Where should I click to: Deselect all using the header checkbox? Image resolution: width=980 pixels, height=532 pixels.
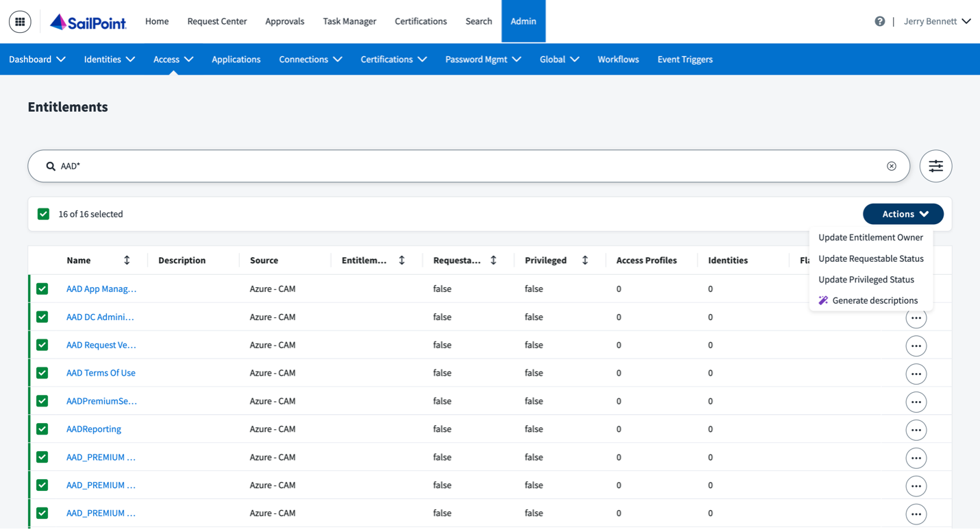tap(43, 214)
